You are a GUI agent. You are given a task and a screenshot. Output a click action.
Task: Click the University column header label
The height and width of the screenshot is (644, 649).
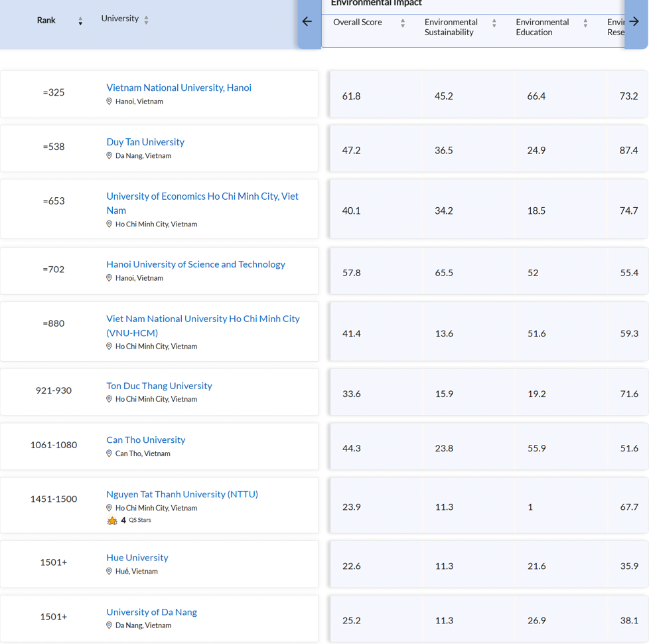tap(120, 19)
